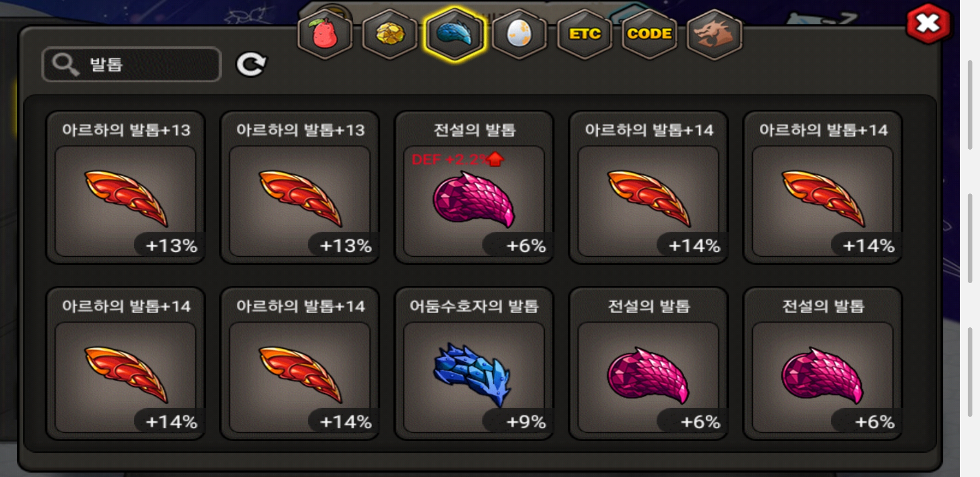Click the search field containing 발톱
The image size is (980, 477).
tap(132, 64)
